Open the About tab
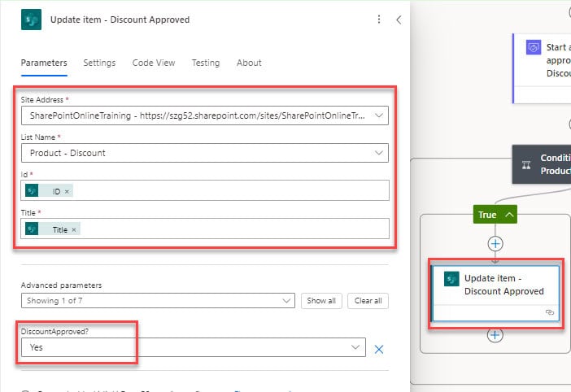This screenshot has width=571, height=392. 249,63
